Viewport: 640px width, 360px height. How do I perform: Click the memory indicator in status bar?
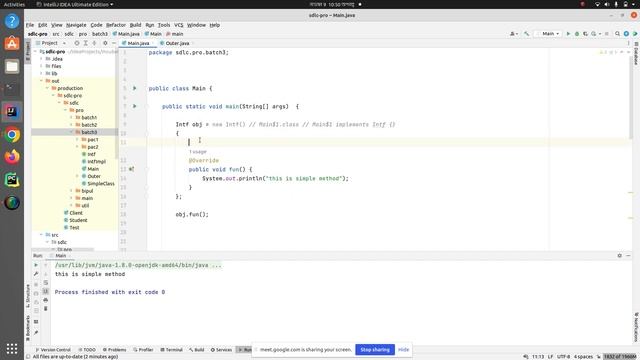click(620, 357)
